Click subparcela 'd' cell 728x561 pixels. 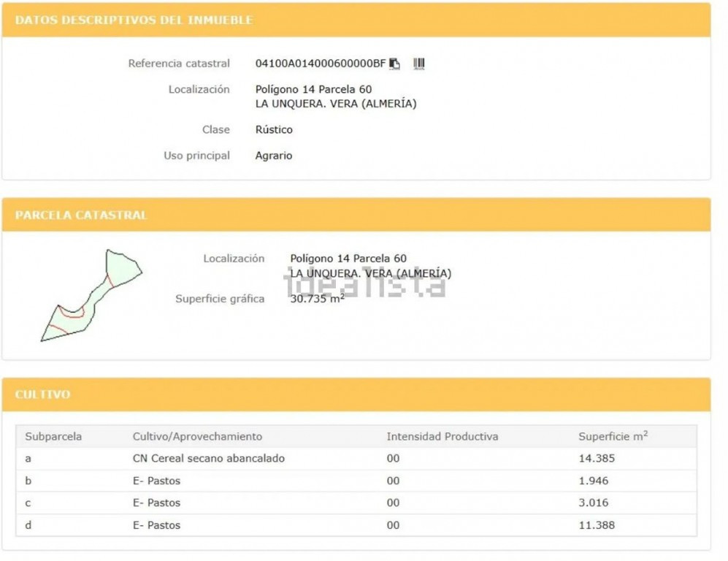(28, 525)
